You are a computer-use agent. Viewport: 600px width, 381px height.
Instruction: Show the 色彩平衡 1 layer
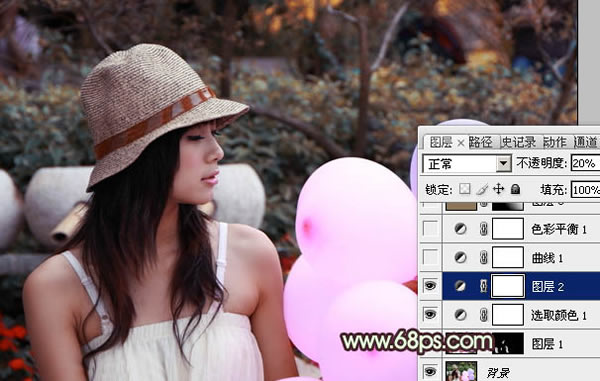tap(430, 229)
